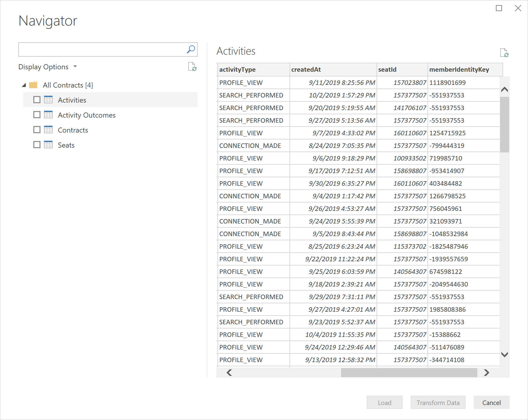This screenshot has width=528, height=420.
Task: Tick the Seats checkbox
Action: click(x=37, y=145)
